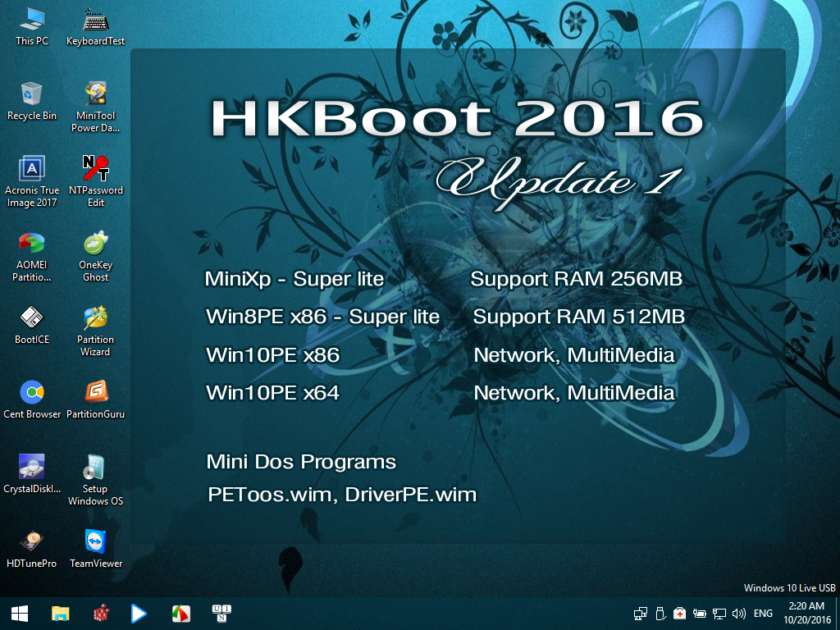Viewport: 840px width, 630px height.
Task: Open the volume speaker control
Action: click(739, 614)
